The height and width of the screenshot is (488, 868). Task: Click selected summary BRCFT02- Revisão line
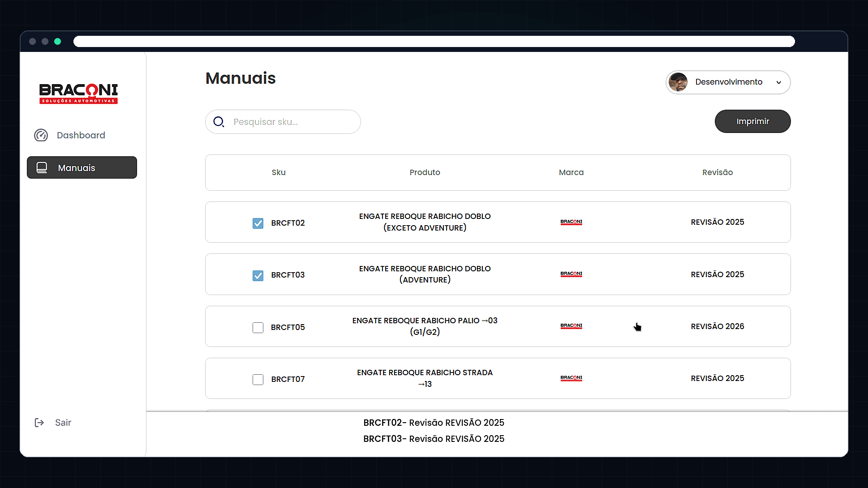click(434, 423)
